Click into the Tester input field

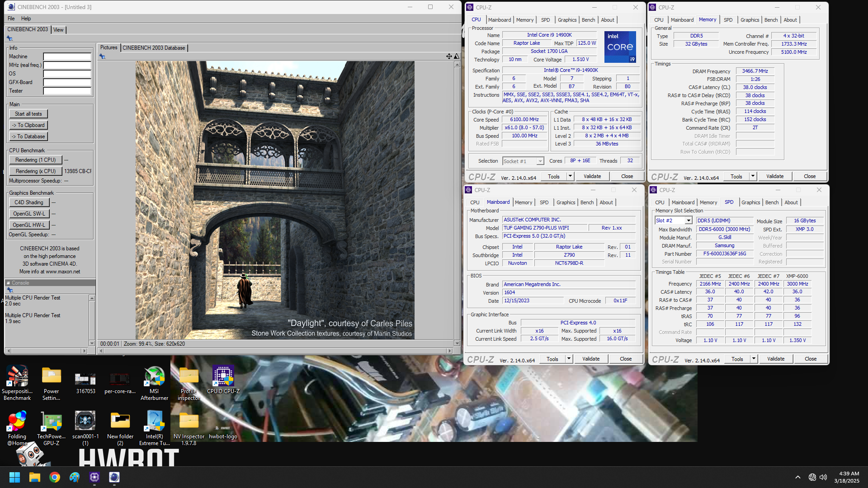(x=67, y=91)
